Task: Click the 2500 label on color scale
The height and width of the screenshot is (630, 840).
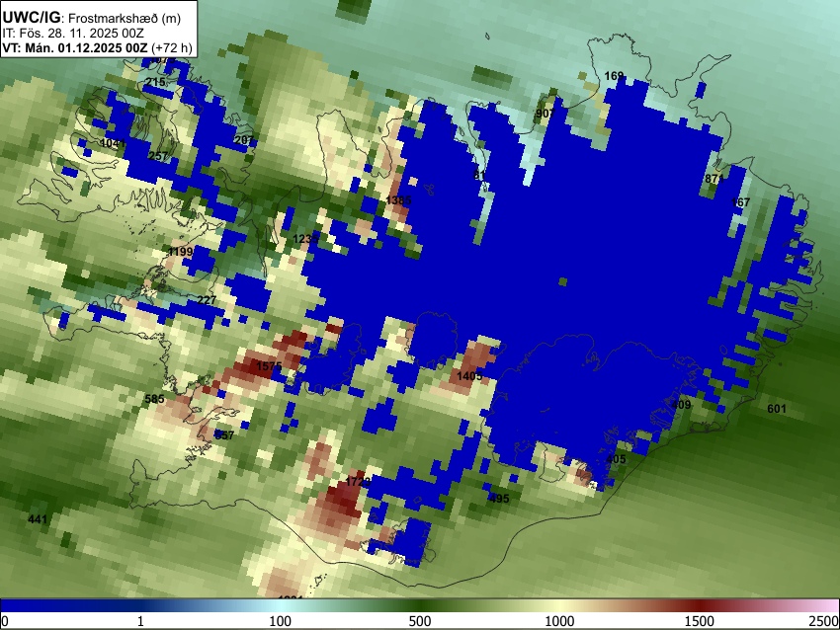Action: point(825,621)
